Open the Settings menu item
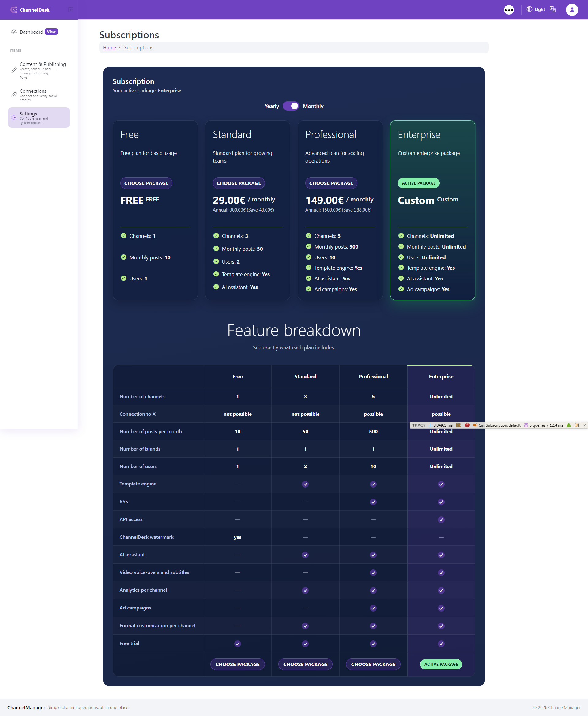 coord(39,118)
